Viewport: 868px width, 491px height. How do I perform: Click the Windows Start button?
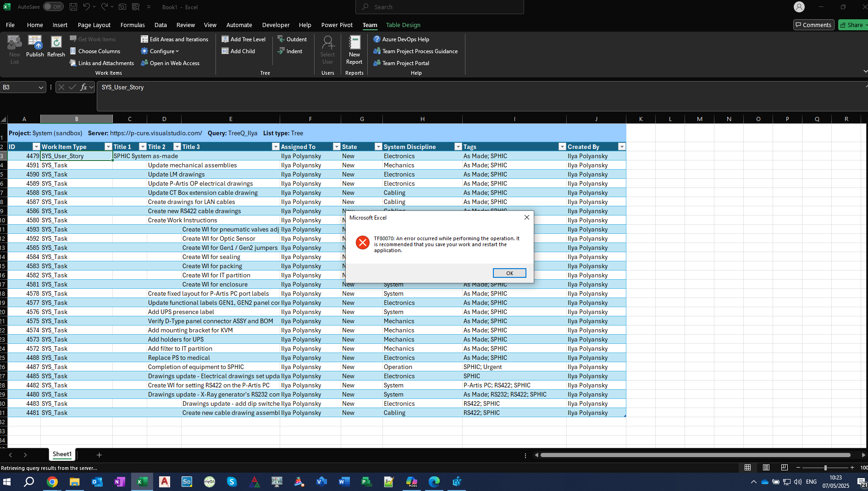pos(7,482)
